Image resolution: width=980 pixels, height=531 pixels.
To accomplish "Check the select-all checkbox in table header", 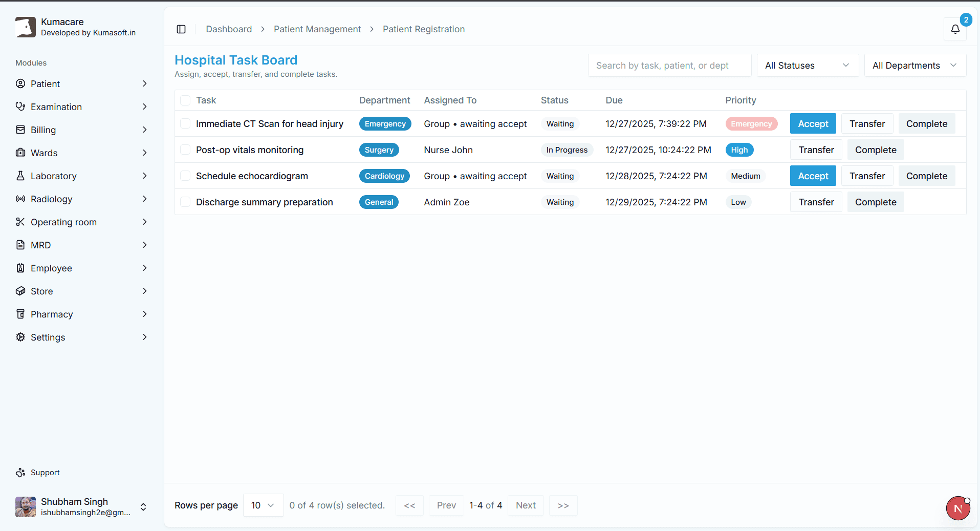I will pos(185,100).
